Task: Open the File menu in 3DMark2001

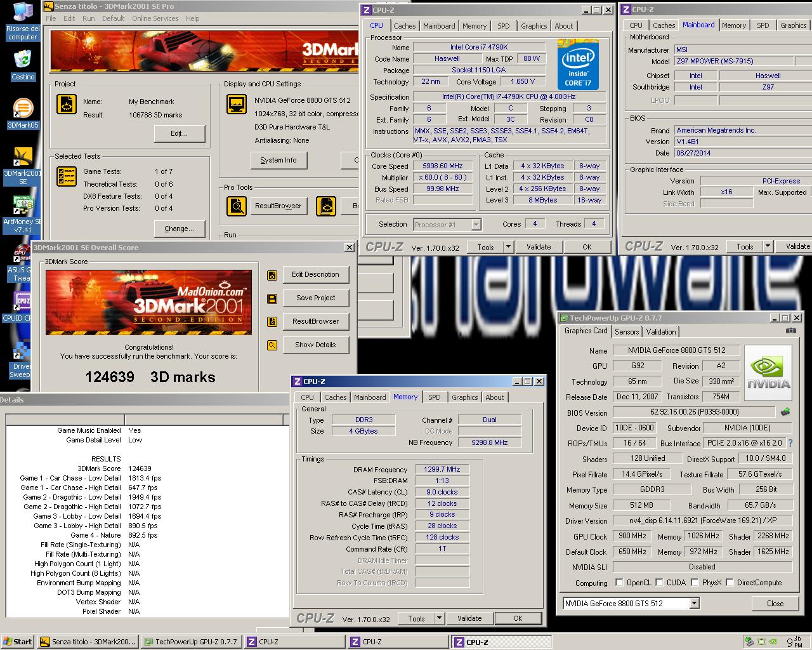Action: (x=51, y=18)
